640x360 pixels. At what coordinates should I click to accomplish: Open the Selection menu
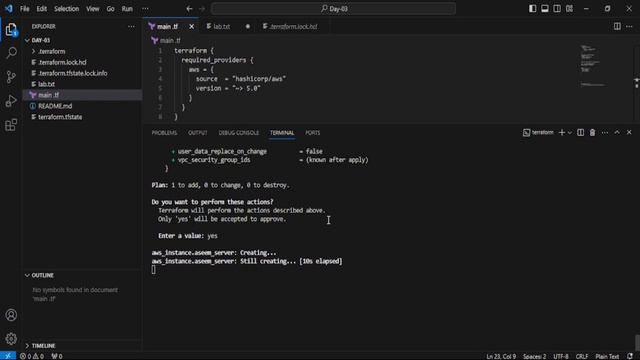[x=67, y=9]
